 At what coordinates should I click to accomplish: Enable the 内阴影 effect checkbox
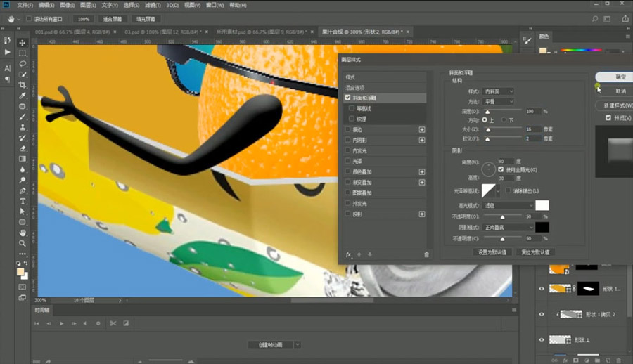tap(348, 140)
